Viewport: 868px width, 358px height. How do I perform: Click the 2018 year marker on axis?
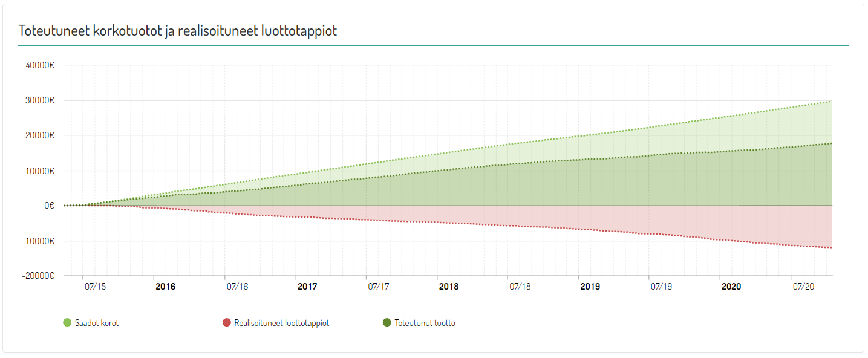point(449,287)
